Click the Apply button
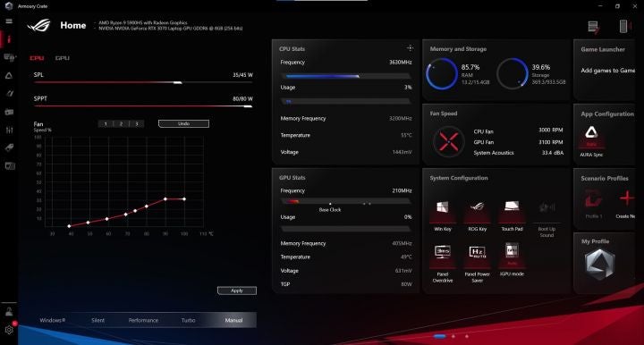The height and width of the screenshot is (345, 644). click(x=237, y=290)
